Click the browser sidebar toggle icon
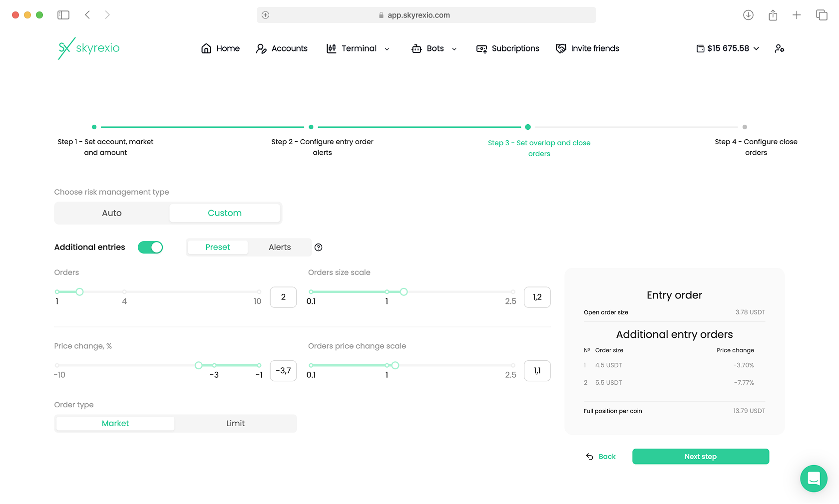Viewport: 839px width, 504px height. 63,15
